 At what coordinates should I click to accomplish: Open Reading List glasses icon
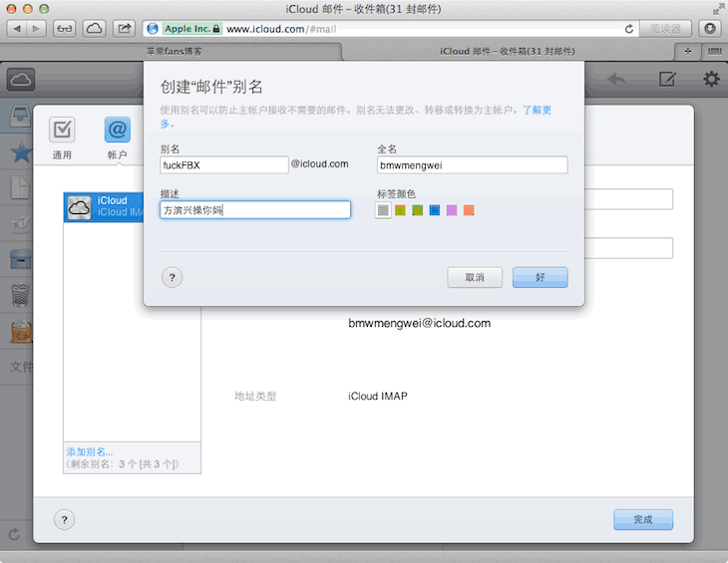click(x=65, y=29)
